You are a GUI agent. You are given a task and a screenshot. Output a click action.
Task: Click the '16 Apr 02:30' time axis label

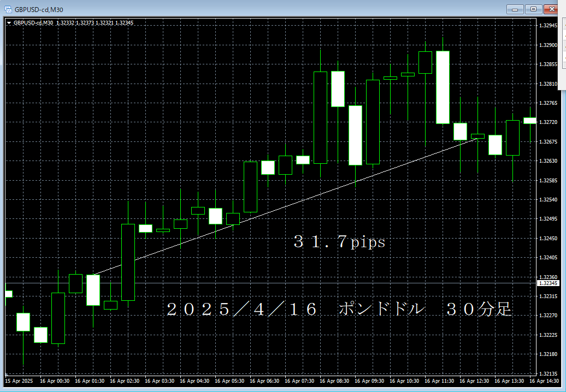125,381
